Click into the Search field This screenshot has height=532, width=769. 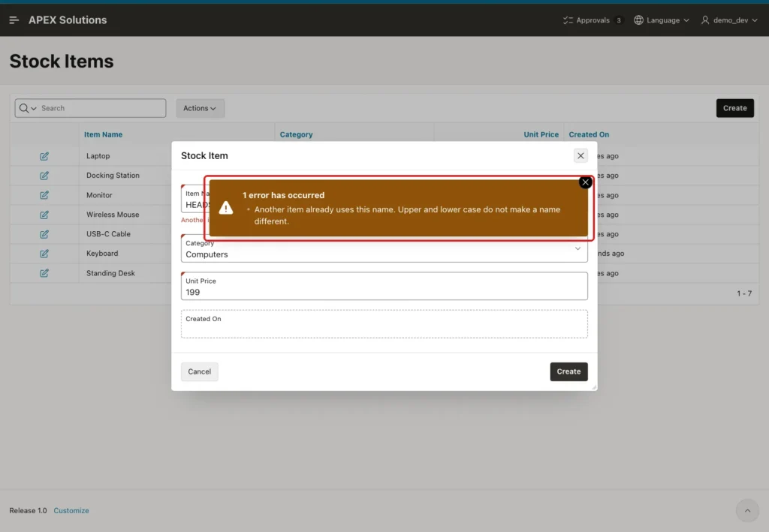pyautogui.click(x=102, y=108)
